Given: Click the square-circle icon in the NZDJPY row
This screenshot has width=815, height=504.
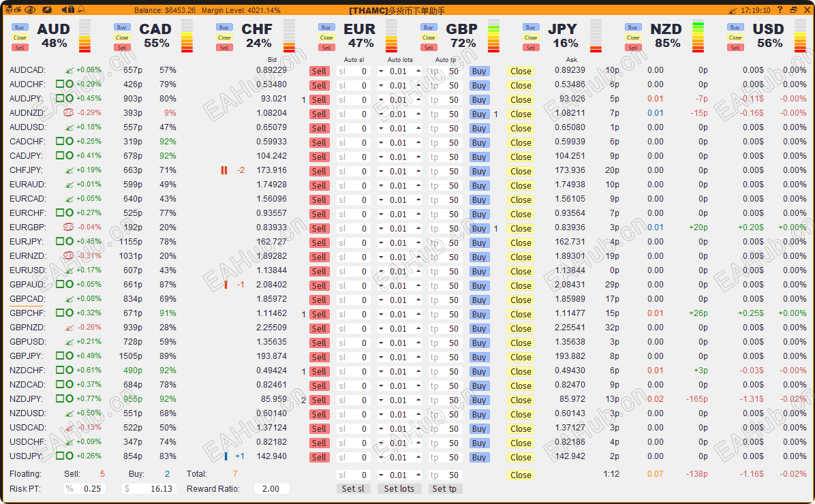Looking at the screenshot, I should tap(65, 398).
